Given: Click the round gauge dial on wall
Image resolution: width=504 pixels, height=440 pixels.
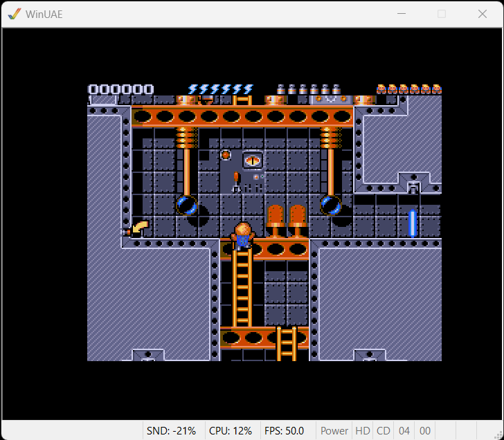Looking at the screenshot, I should (253, 160).
